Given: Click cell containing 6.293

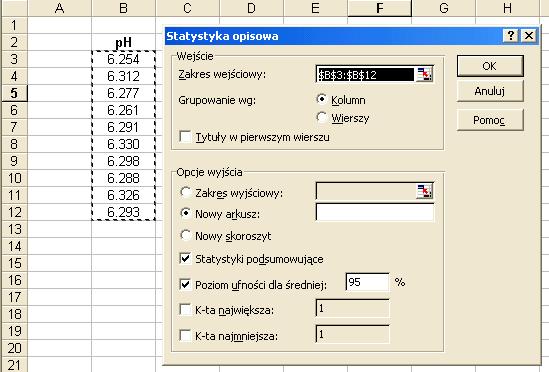Looking at the screenshot, I should [x=124, y=212].
